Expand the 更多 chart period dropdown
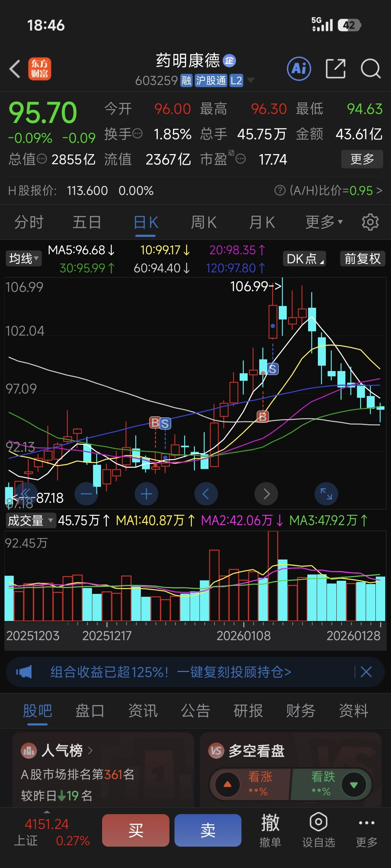Screen dimensions: 391x868 click(324, 222)
